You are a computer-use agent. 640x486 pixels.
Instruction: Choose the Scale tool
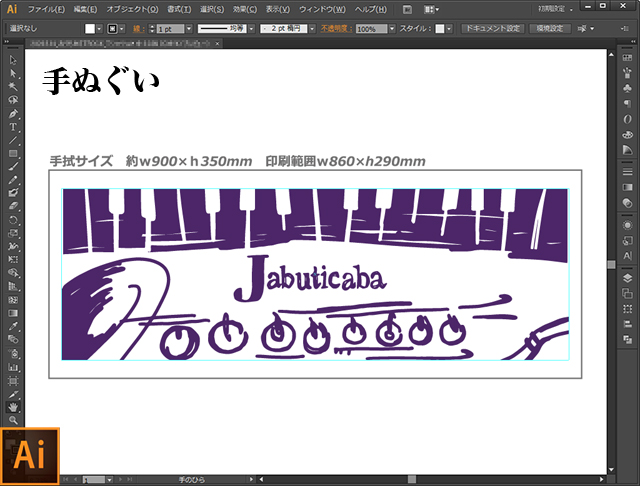coord(13,233)
